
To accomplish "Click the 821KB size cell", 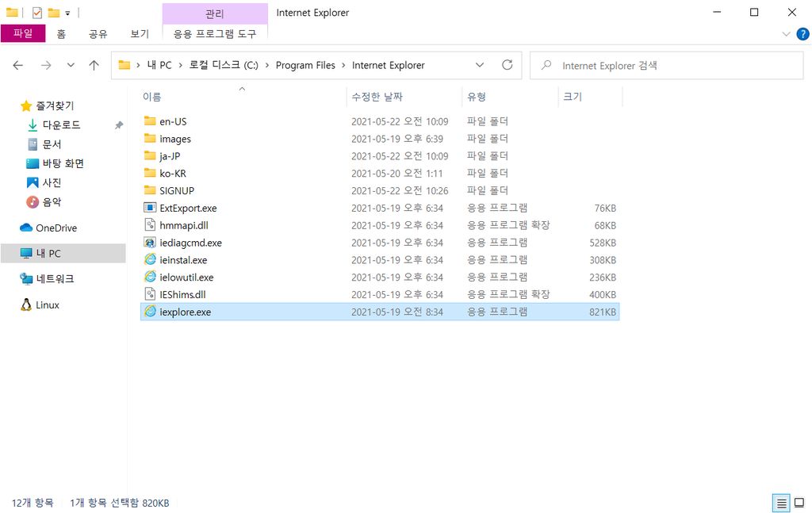I will tap(603, 312).
